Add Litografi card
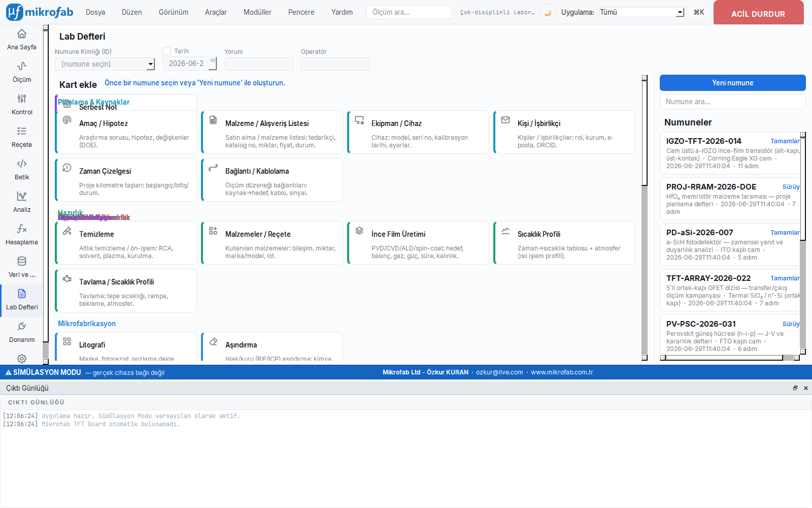The image size is (812, 508). tap(126, 347)
